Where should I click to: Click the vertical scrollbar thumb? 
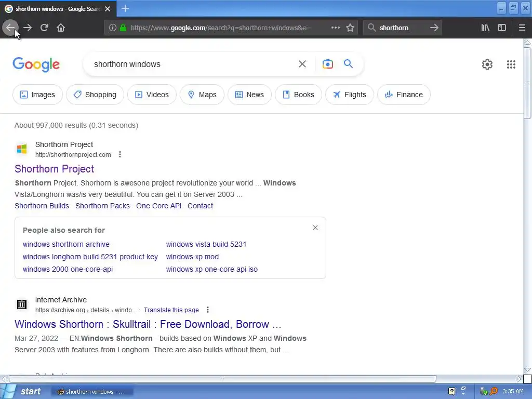[x=527, y=83]
